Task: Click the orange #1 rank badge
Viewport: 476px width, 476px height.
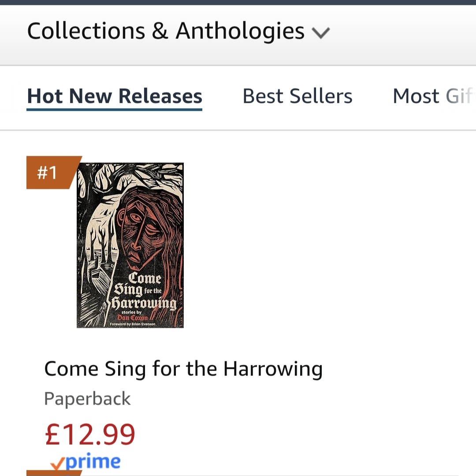Action: (x=48, y=172)
